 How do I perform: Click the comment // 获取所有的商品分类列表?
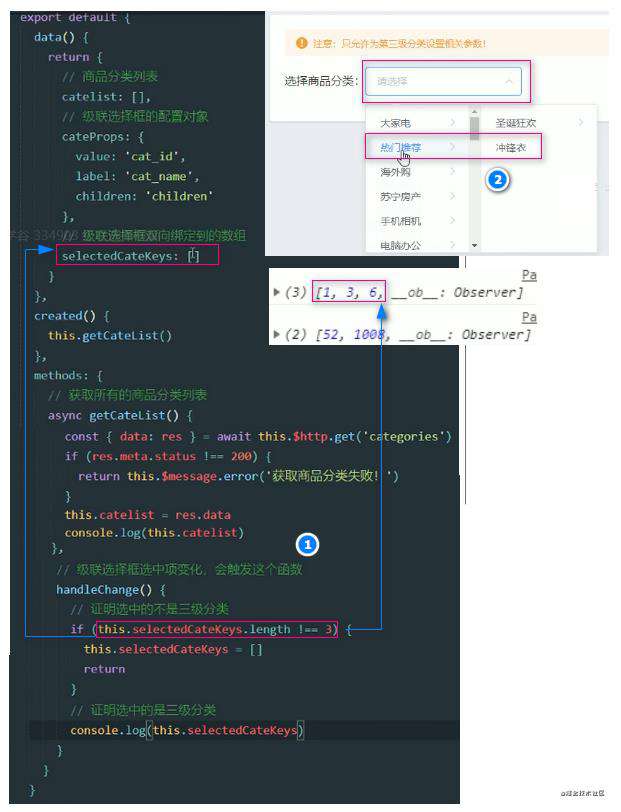tap(127, 395)
